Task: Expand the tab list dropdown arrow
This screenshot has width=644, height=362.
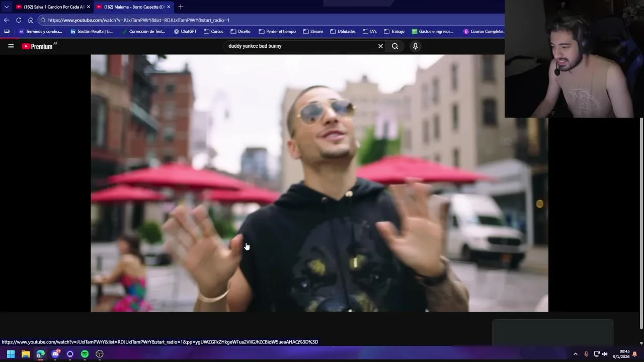Action: (x=6, y=7)
